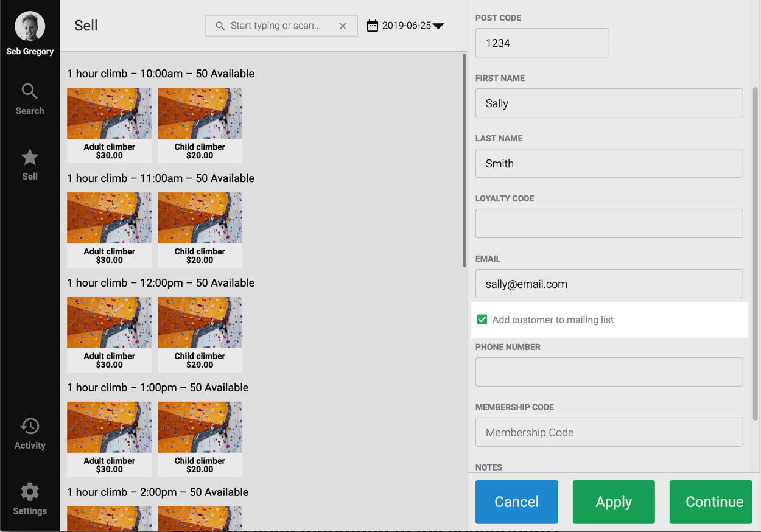Select Adult climber for the 11:00am session
761x532 pixels.
click(110, 229)
